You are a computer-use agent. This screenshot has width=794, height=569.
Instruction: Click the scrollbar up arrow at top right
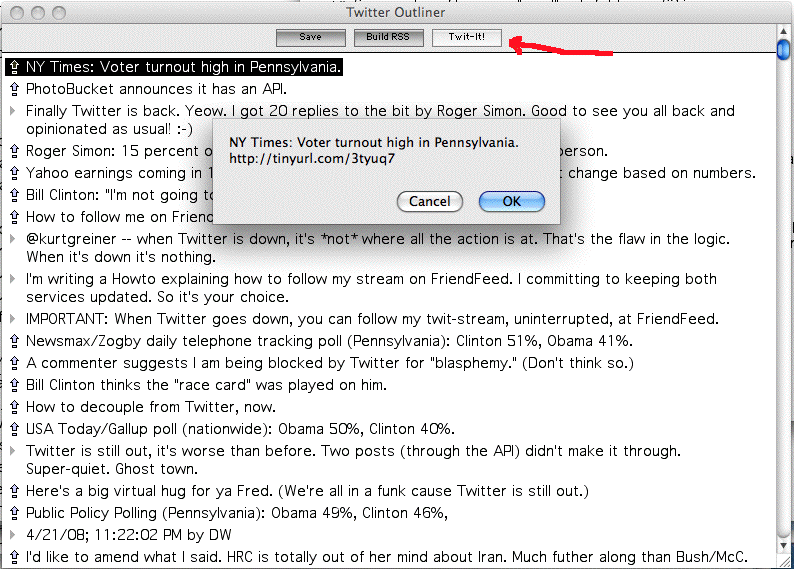[x=784, y=49]
